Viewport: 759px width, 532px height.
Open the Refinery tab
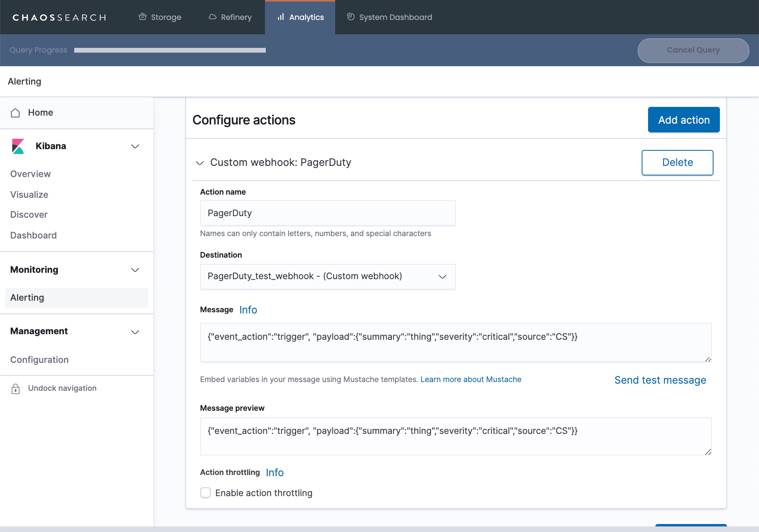click(230, 17)
